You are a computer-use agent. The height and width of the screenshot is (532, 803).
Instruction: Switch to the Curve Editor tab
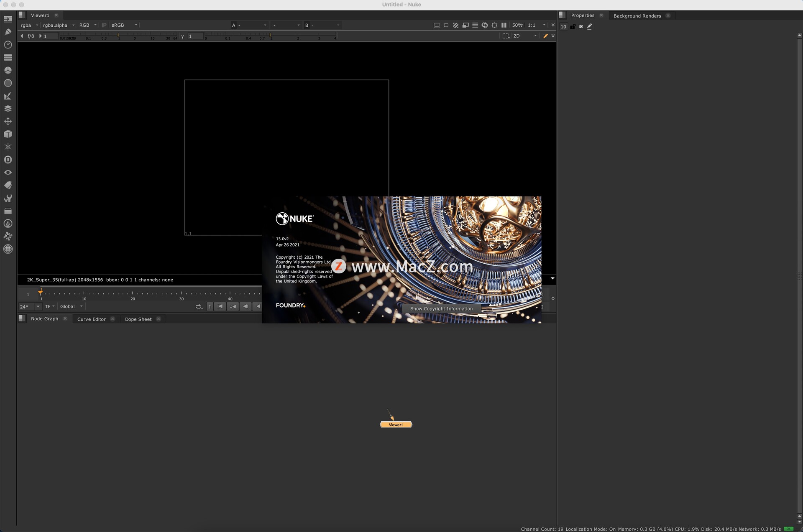coord(91,319)
